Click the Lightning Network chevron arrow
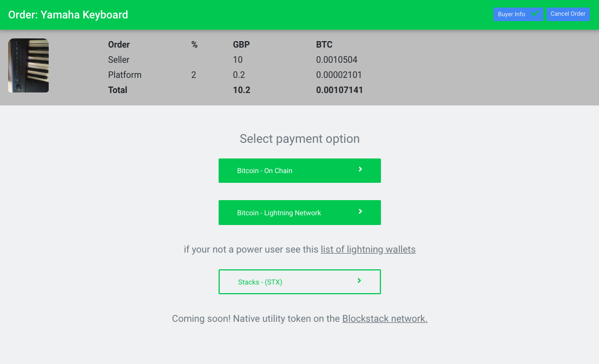The image size is (599, 364). click(360, 212)
